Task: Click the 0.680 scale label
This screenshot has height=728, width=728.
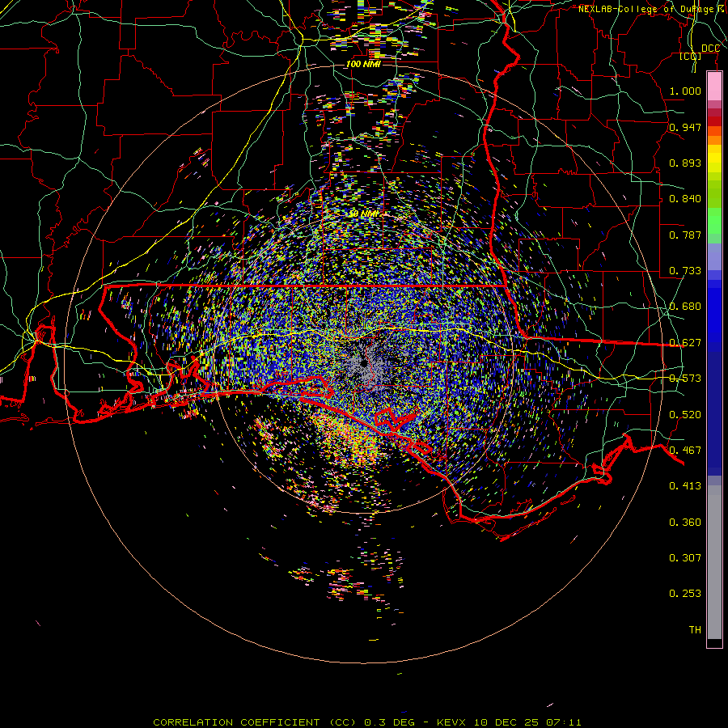Action: pyautogui.click(x=685, y=307)
